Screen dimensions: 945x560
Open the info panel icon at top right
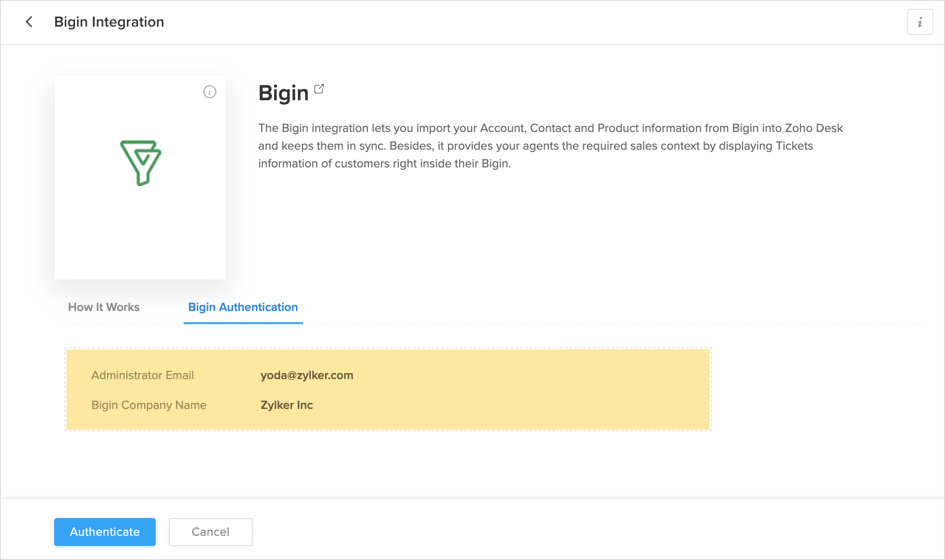click(920, 22)
